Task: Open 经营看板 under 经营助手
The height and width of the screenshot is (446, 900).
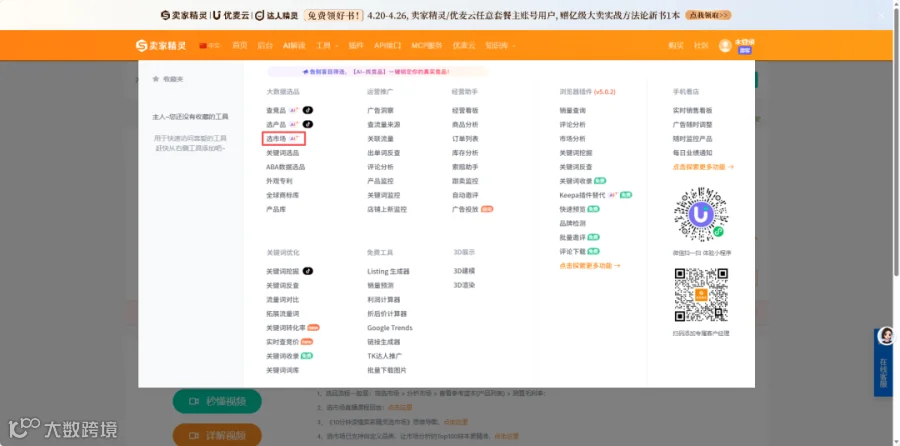Action: click(x=465, y=110)
